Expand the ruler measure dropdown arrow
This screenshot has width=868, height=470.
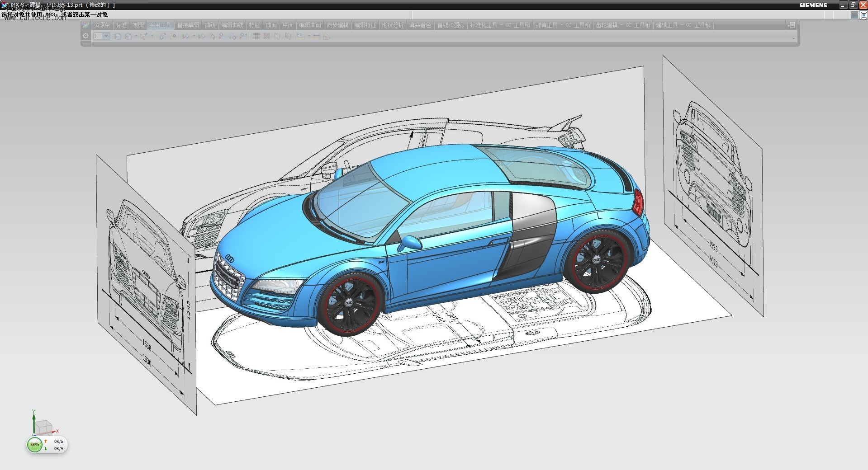coord(309,36)
